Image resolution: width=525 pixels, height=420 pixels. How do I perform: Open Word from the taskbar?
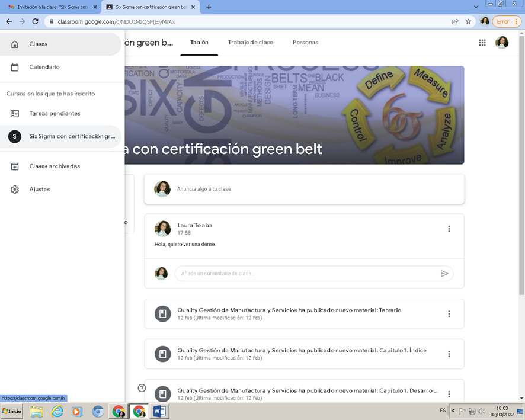tap(159, 411)
